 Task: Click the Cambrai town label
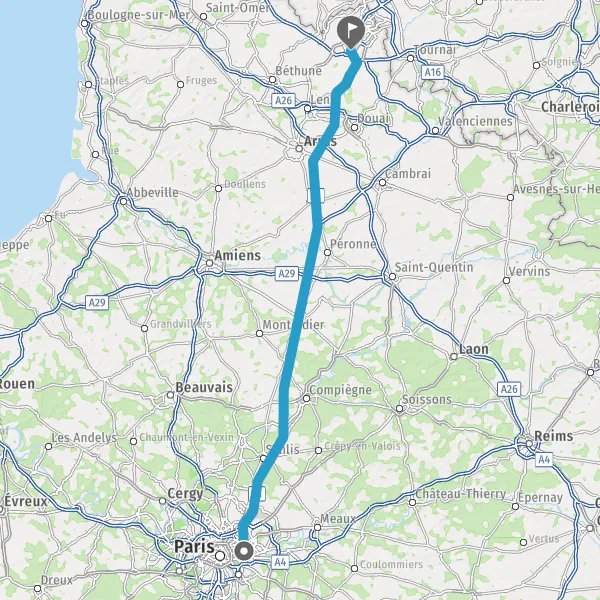(x=408, y=174)
